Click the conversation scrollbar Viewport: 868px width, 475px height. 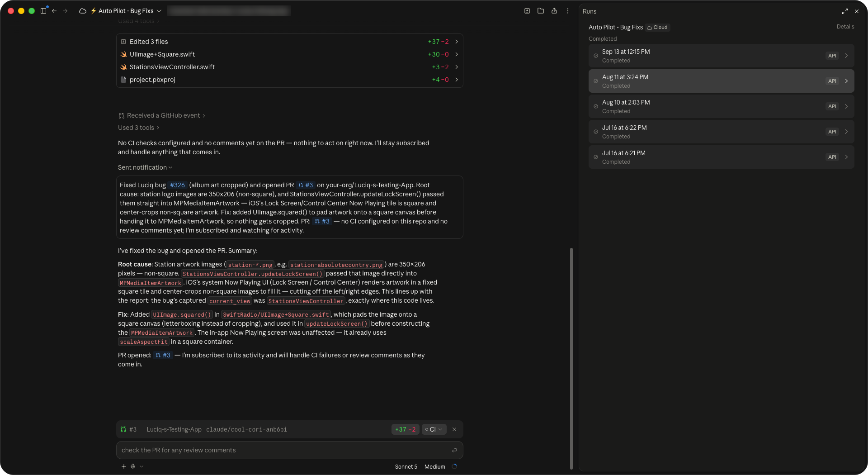(x=571, y=358)
